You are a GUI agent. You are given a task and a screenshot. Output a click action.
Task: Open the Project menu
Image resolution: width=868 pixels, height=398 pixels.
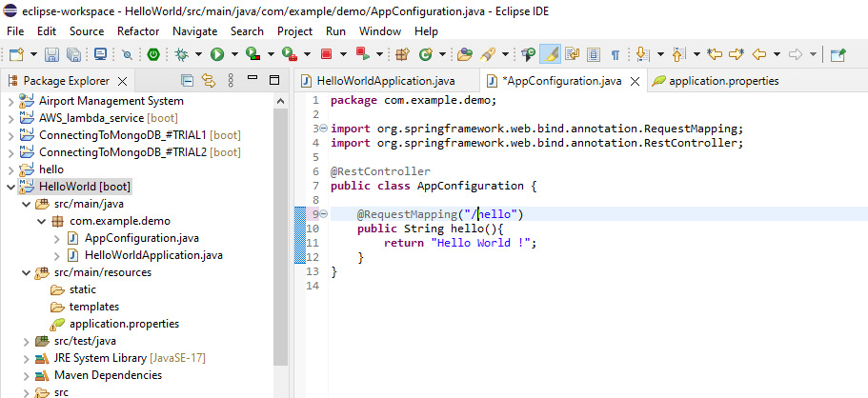point(294,31)
